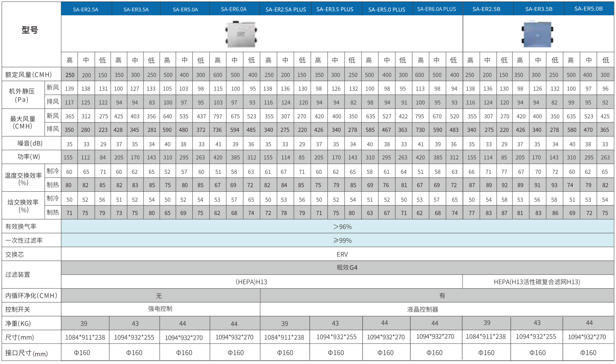This screenshot has width=616, height=364.
Task: Click the 过滤装置 row label
Action: coord(17,275)
